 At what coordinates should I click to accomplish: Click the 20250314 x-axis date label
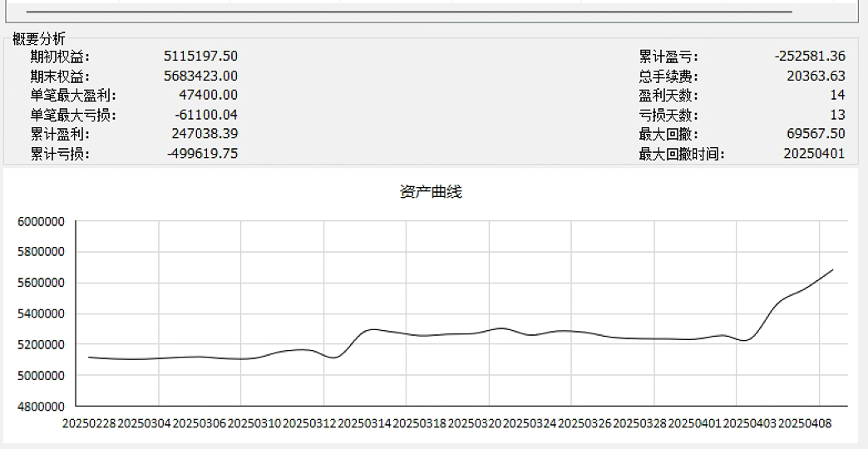[364, 424]
